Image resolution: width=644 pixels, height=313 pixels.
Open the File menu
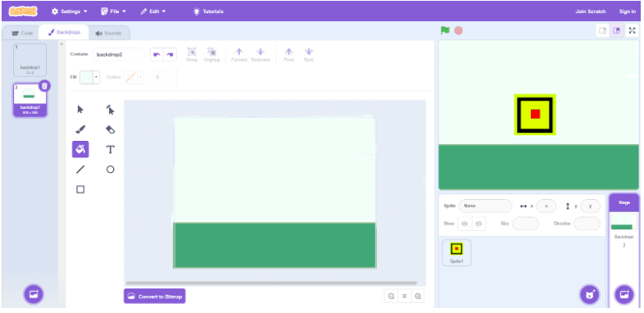point(114,11)
